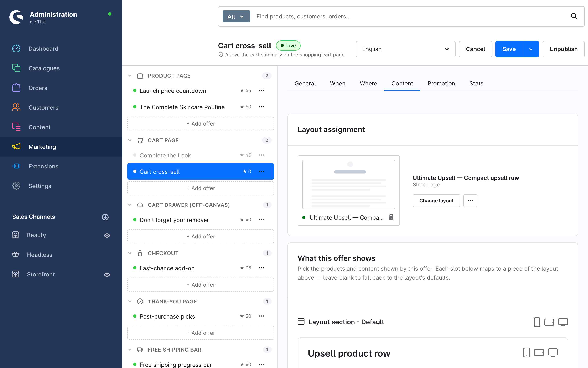588x368 pixels.
Task: Click the Unpublish button
Action: tap(563, 49)
